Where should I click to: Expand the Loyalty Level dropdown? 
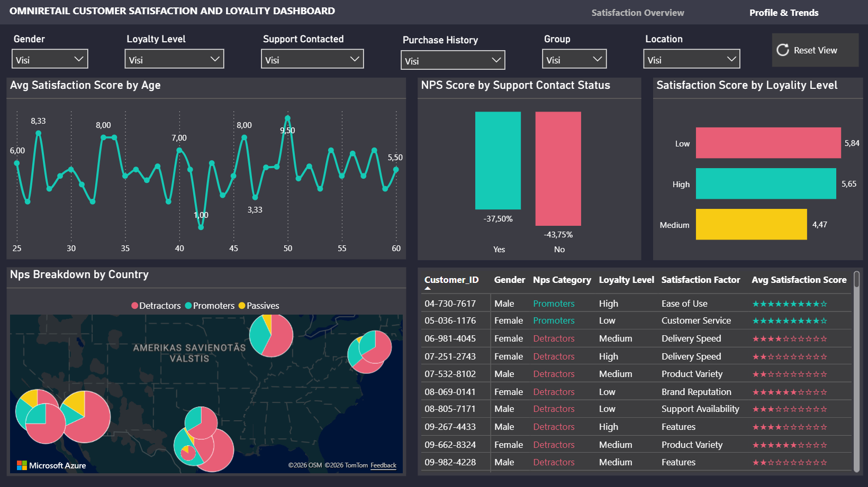point(174,59)
